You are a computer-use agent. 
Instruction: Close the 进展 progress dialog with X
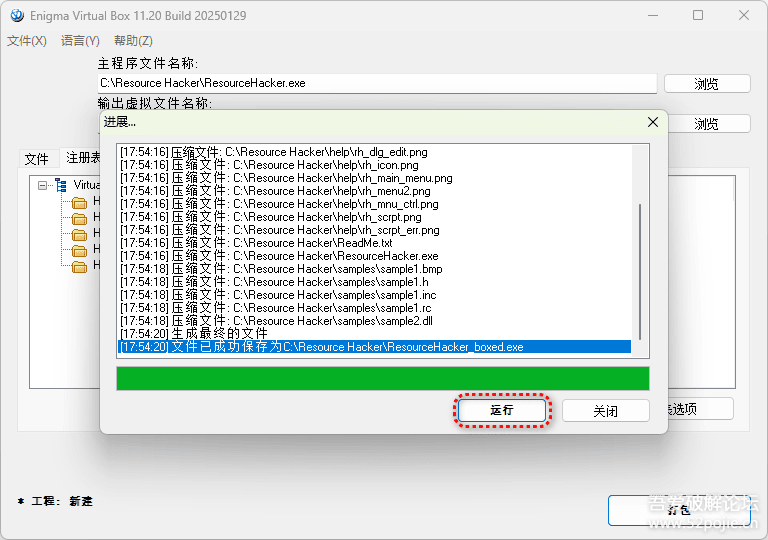[653, 122]
